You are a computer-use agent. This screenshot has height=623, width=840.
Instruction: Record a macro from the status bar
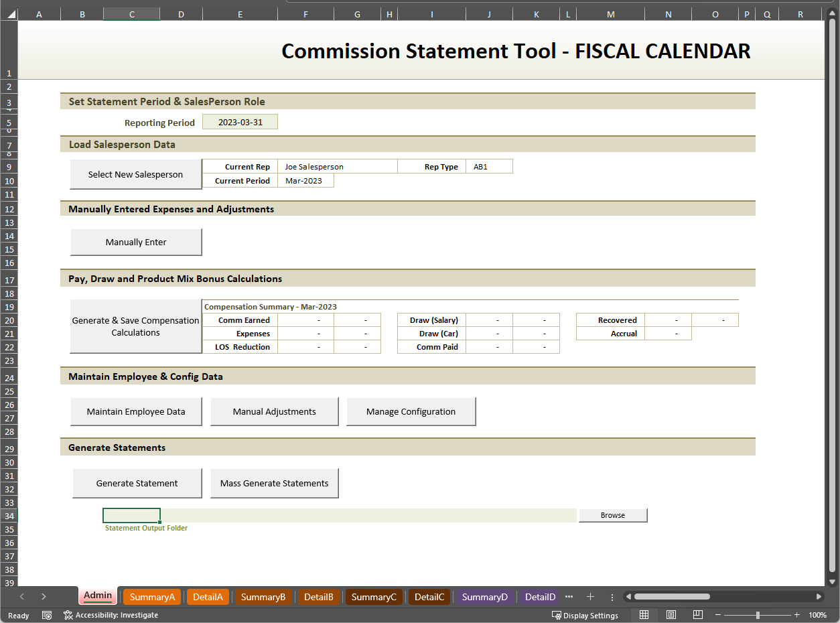click(47, 615)
